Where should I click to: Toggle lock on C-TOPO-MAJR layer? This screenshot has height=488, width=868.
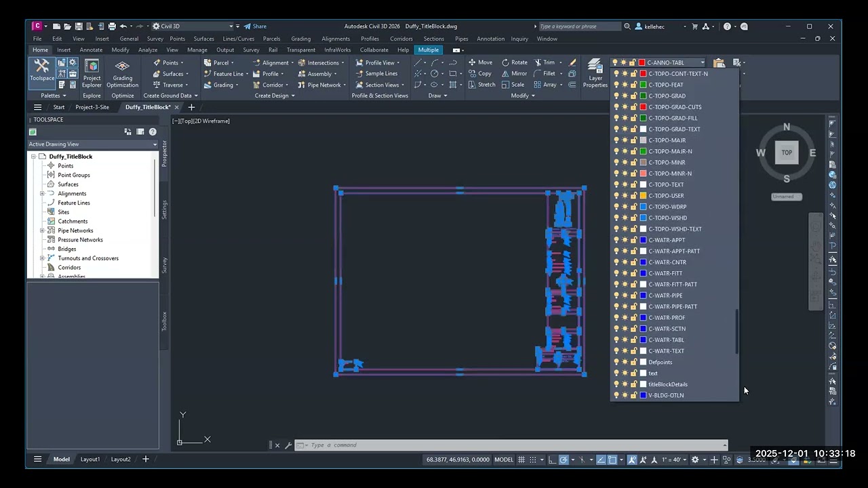click(633, 140)
